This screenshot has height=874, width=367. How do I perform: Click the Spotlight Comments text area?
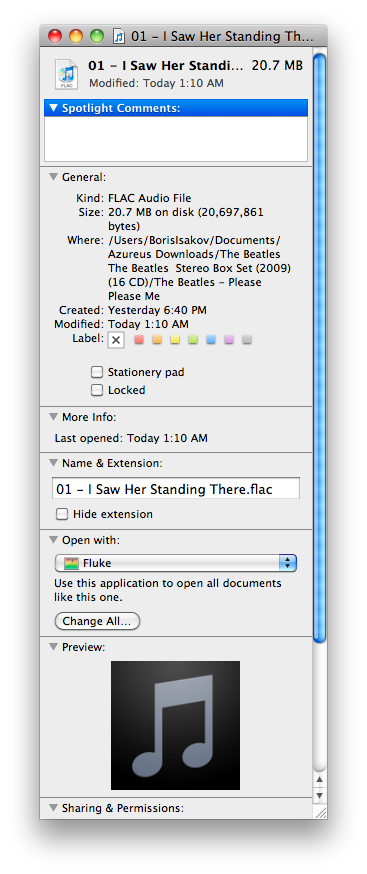[x=176, y=139]
